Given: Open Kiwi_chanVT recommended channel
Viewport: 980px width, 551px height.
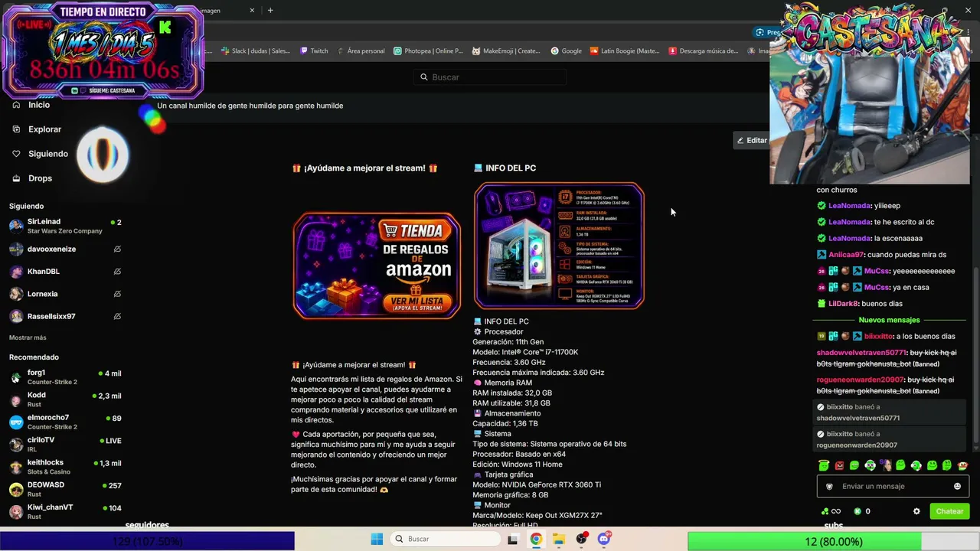Looking at the screenshot, I should coord(65,512).
